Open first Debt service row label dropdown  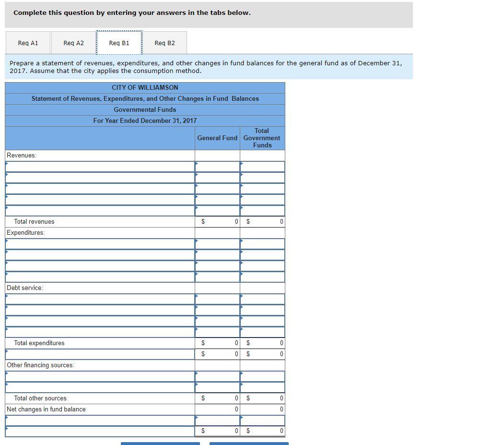[100, 299]
